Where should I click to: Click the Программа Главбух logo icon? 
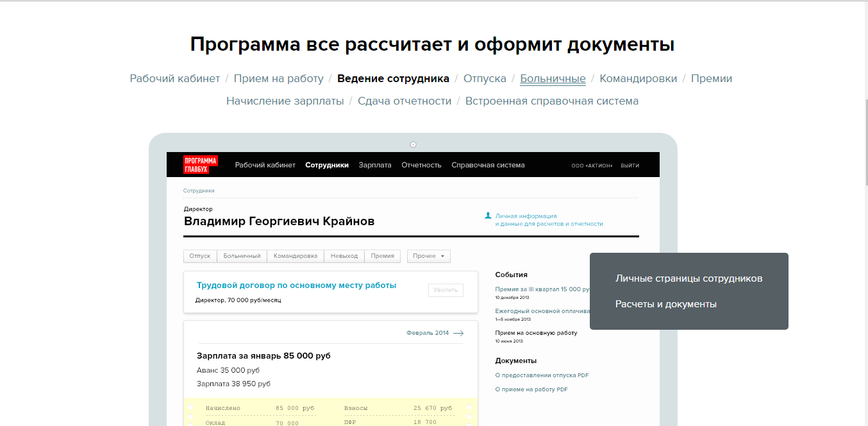201,164
